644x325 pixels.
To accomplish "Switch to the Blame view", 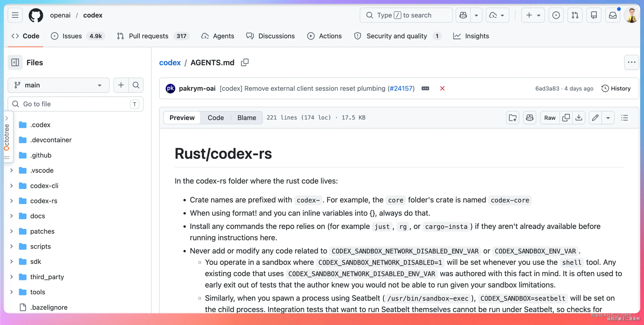I will click(247, 118).
